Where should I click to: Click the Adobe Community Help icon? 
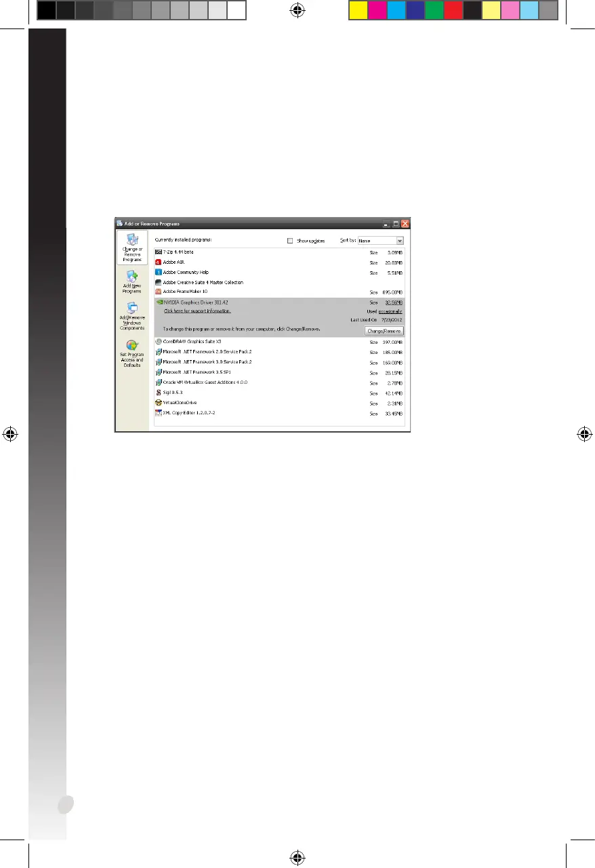click(159, 272)
